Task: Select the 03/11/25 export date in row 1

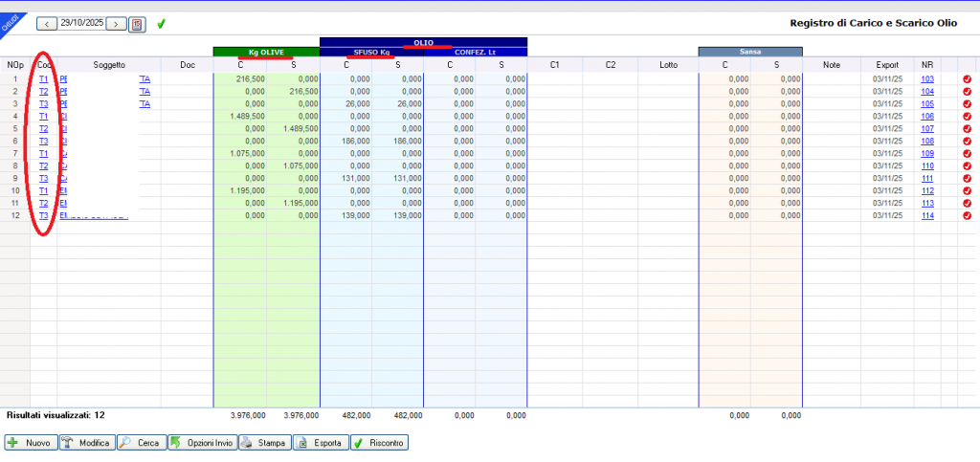Action: [x=887, y=79]
